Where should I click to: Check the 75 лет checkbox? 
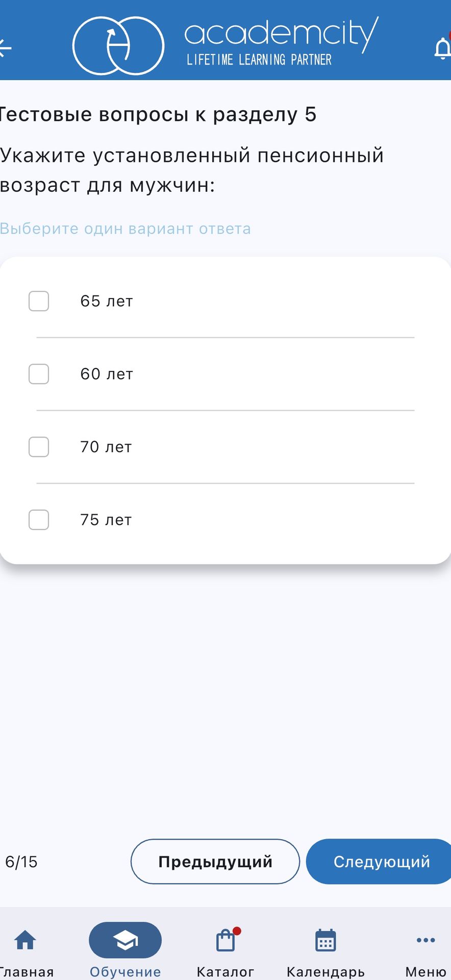click(39, 520)
